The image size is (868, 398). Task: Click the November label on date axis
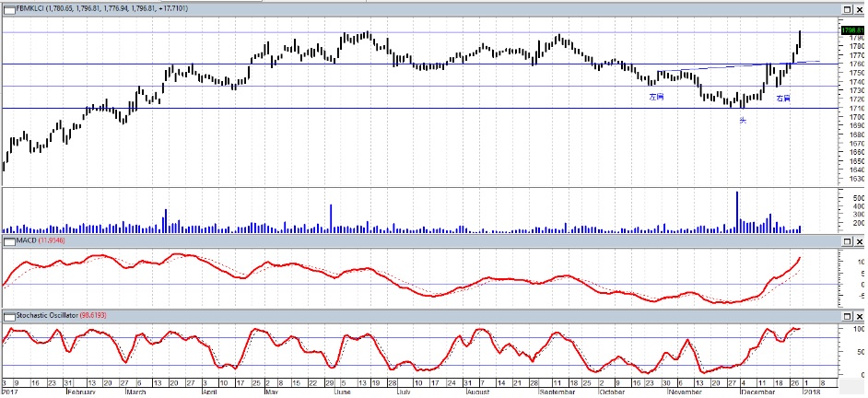pos(685,392)
